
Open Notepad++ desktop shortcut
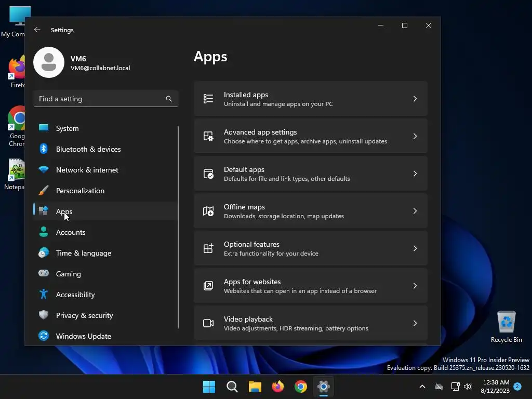pos(16,175)
